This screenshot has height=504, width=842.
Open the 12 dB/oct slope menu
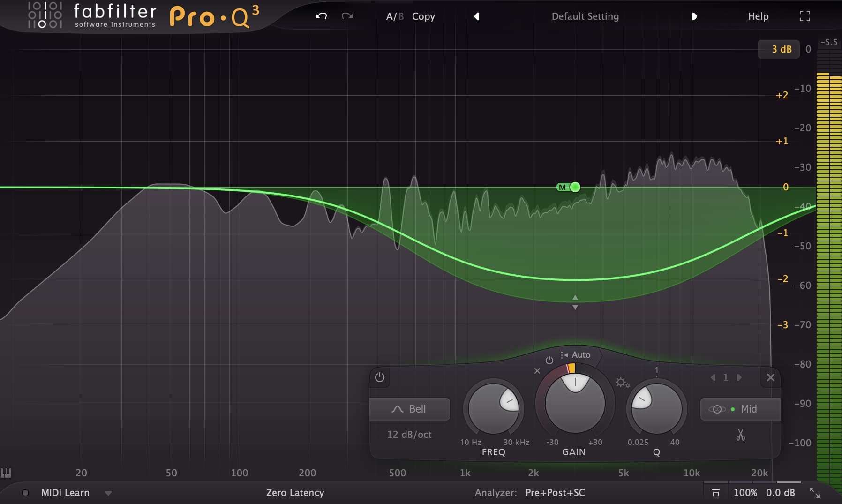tap(409, 435)
